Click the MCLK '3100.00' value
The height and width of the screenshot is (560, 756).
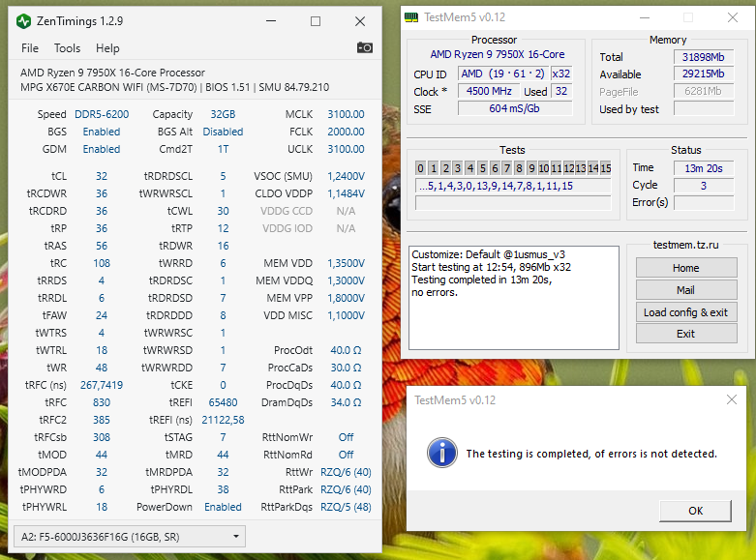click(346, 114)
